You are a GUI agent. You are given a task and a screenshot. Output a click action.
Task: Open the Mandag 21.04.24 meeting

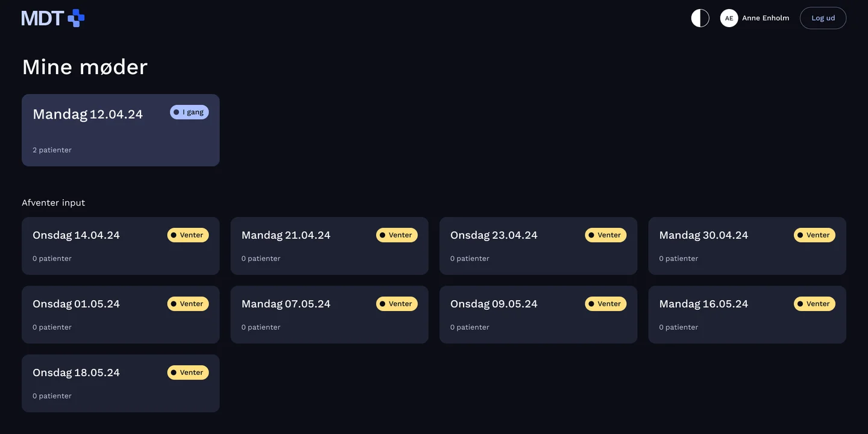pyautogui.click(x=329, y=246)
